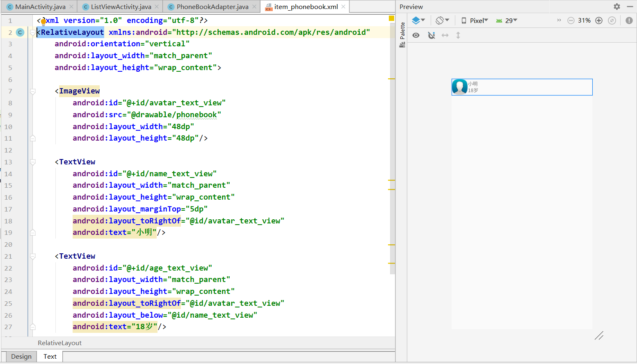637x364 pixels.
Task: Open orientation for preview dropdown
Action: [443, 20]
